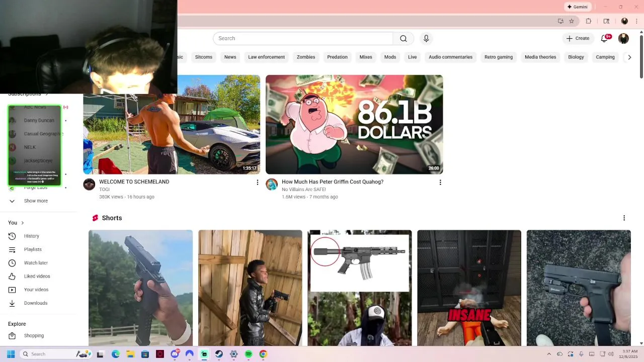Select the Sitcoms category chip
644x362 pixels.
pyautogui.click(x=204, y=57)
